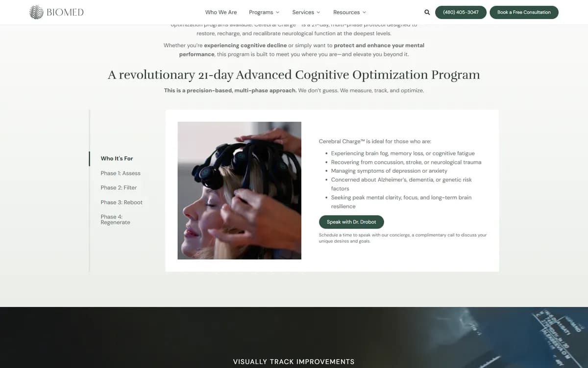Click the 21-day Advanced Cognitive Optimization heading
588x368 pixels.
point(294,75)
